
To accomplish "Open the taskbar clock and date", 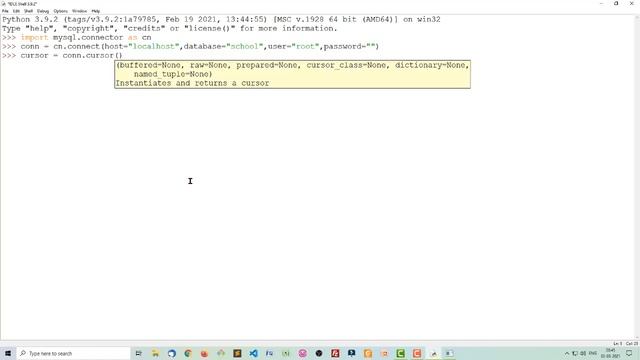I will tap(611, 353).
